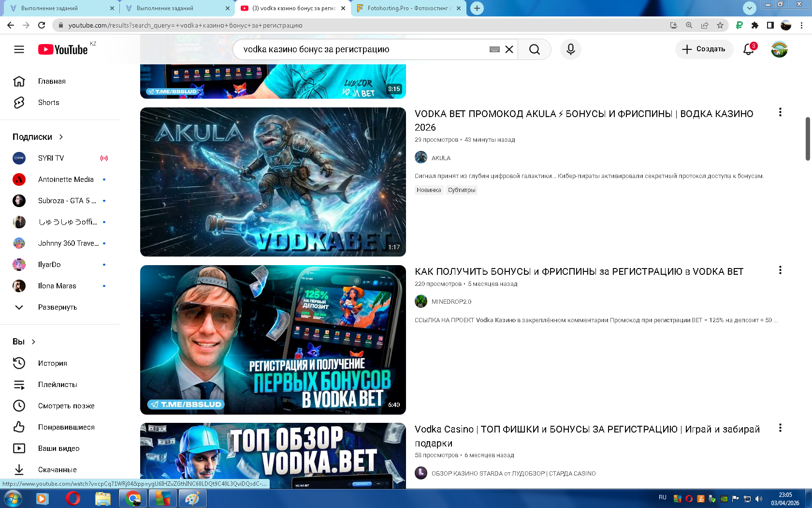
Task: Switch to Paint in the taskbar
Action: [x=192, y=498]
